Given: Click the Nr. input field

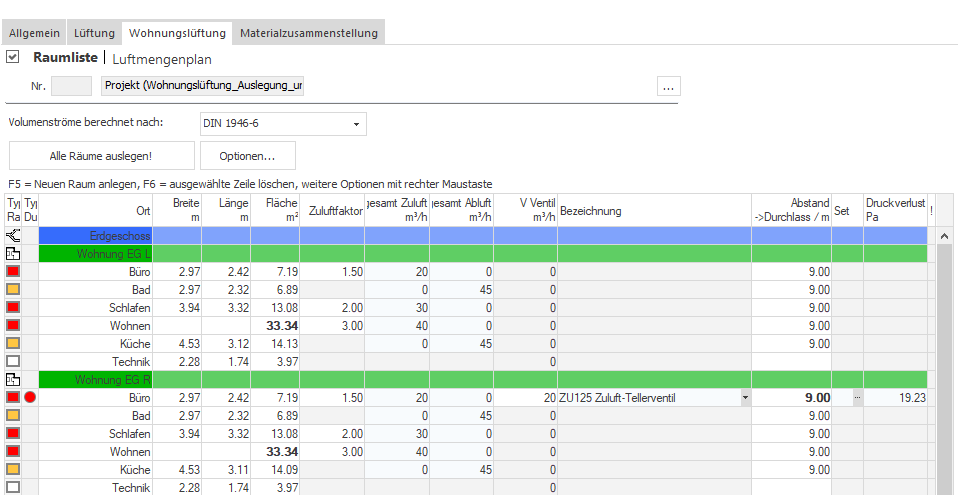Looking at the screenshot, I should click(71, 86).
